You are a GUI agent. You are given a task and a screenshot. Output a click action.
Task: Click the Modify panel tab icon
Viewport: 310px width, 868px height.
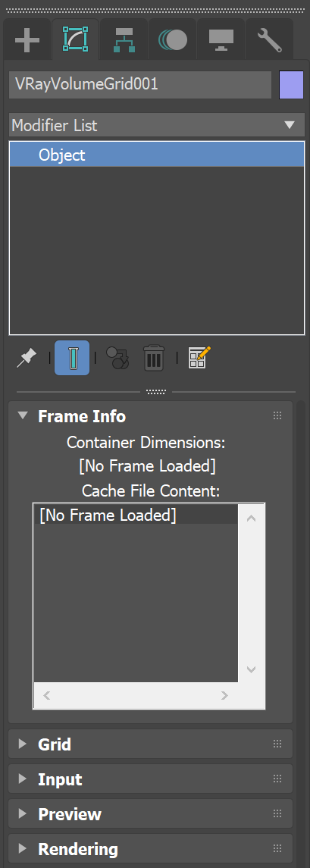[76, 40]
